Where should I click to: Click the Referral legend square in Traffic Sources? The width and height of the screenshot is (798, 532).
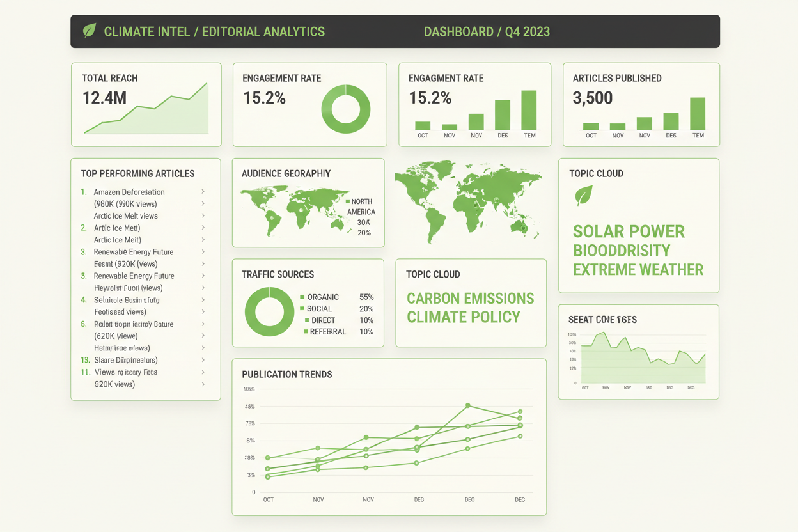[x=306, y=332]
